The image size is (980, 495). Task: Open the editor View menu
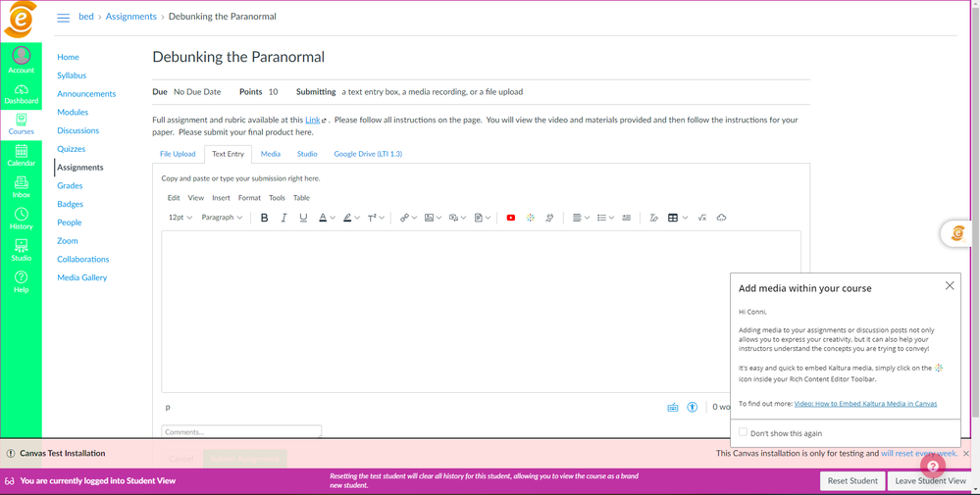point(196,198)
